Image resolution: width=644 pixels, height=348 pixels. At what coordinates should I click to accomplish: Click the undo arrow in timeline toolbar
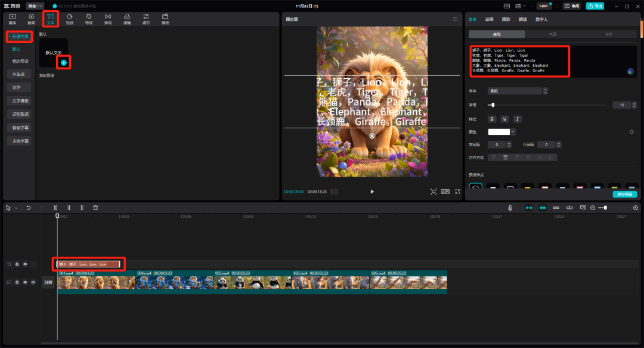(x=28, y=208)
